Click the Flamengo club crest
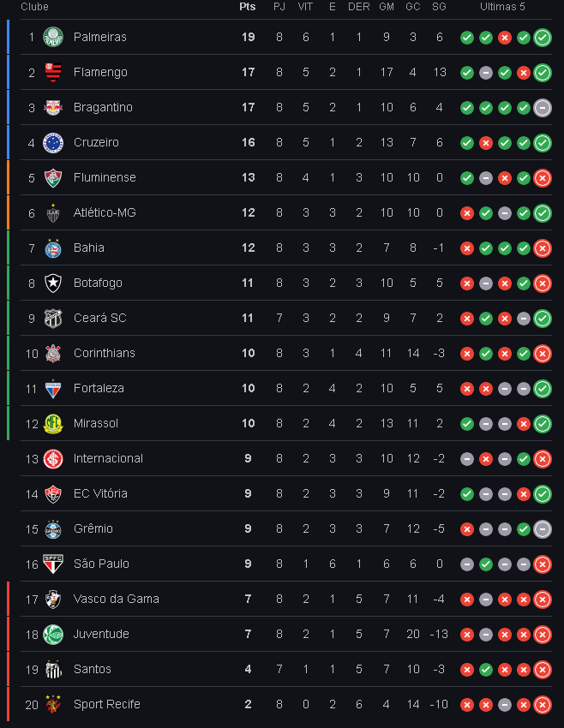 53,73
